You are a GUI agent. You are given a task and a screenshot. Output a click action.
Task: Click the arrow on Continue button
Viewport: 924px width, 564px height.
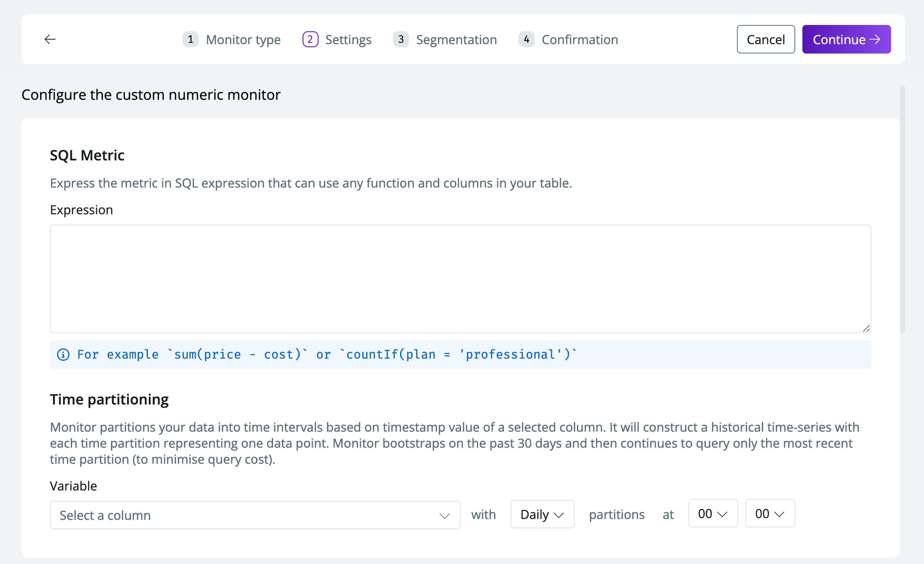[x=875, y=39]
